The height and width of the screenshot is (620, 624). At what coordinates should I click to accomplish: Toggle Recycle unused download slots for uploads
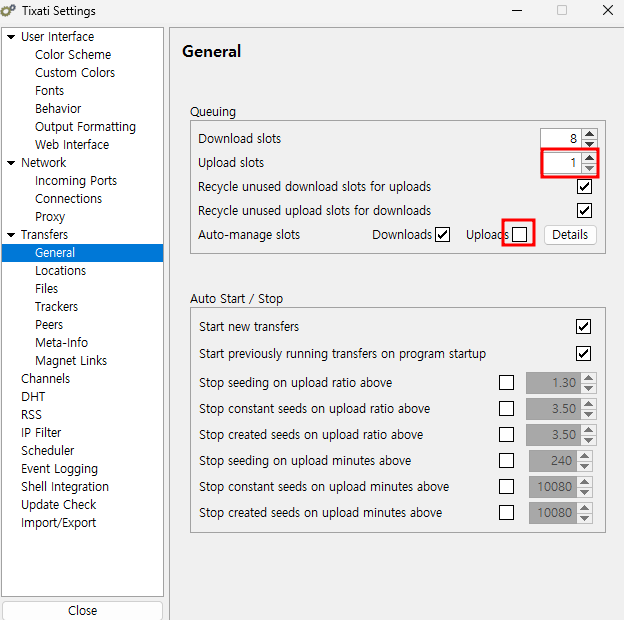click(x=584, y=187)
